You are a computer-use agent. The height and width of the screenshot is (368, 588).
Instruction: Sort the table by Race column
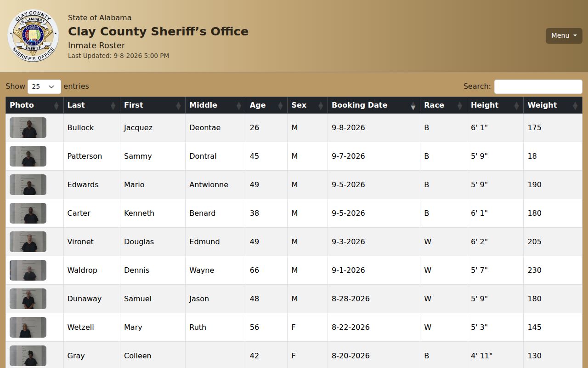click(443, 105)
